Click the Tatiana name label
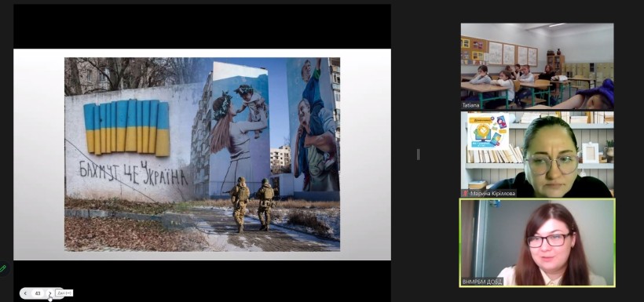Image resolution: width=644 pixels, height=302 pixels. pyautogui.click(x=470, y=105)
